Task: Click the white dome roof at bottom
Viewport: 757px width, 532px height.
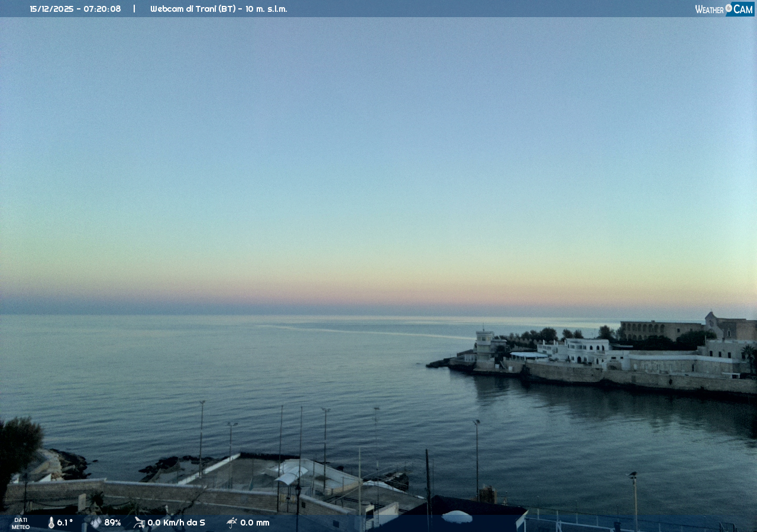Action: click(x=457, y=517)
